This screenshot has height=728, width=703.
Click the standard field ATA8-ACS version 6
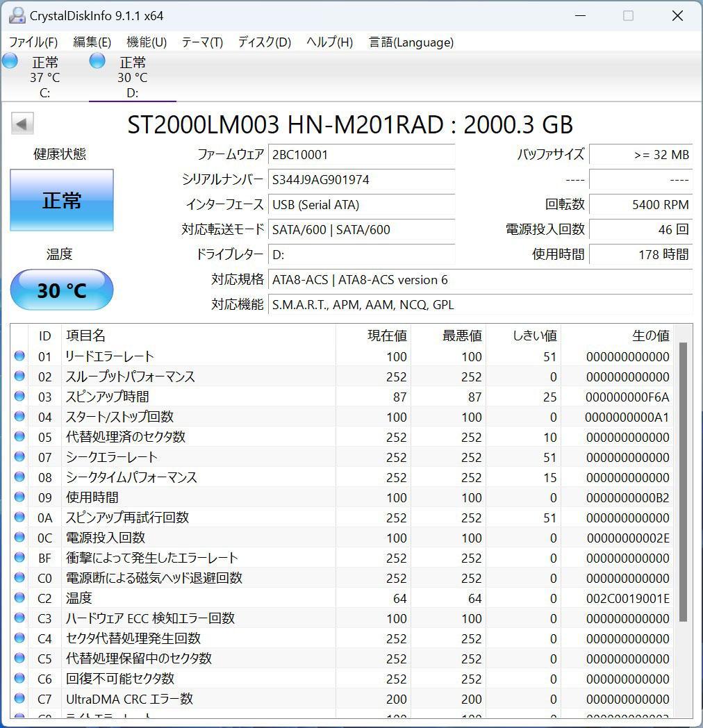pyautogui.click(x=480, y=279)
